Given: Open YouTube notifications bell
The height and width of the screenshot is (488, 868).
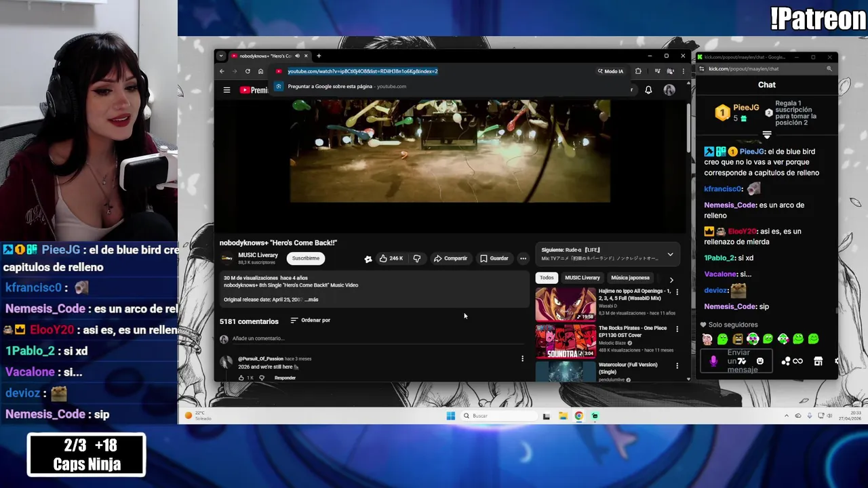Looking at the screenshot, I should click(x=648, y=89).
